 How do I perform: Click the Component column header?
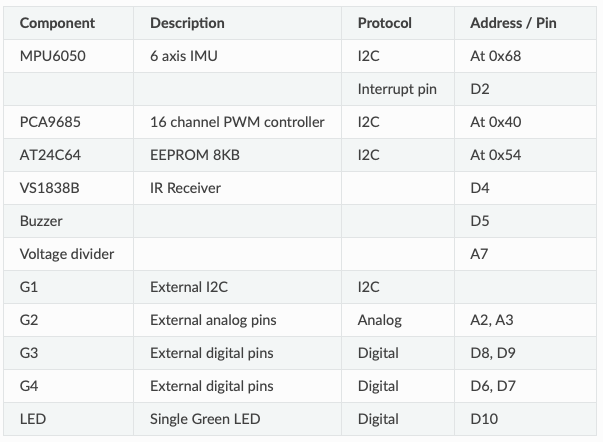click(57, 23)
